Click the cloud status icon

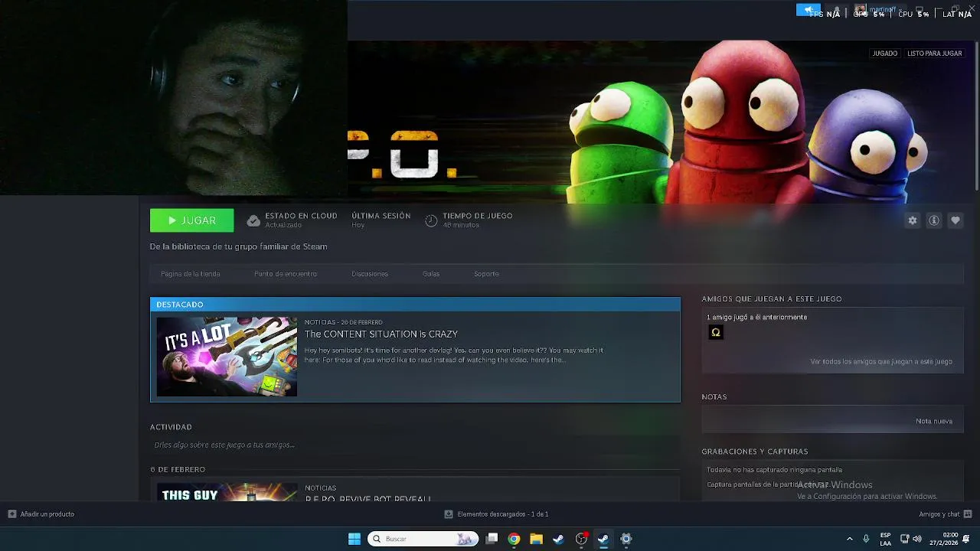click(x=253, y=221)
